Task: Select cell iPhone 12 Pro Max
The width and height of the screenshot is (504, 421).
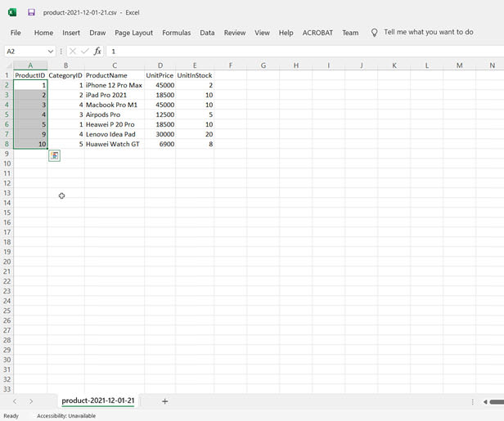Action: pyautogui.click(x=115, y=85)
